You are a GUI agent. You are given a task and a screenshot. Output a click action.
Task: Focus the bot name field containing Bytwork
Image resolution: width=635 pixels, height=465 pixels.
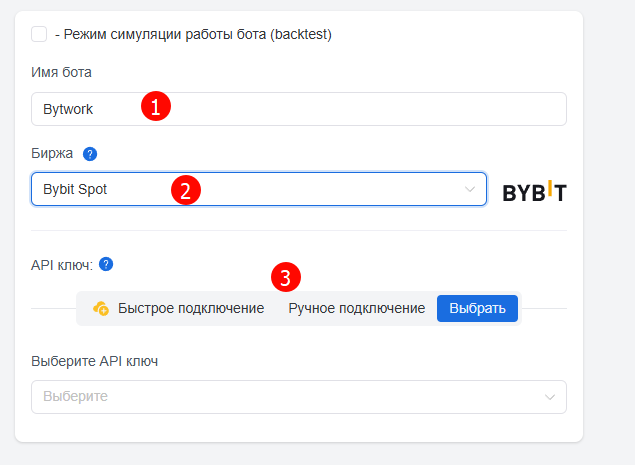pyautogui.click(x=298, y=109)
